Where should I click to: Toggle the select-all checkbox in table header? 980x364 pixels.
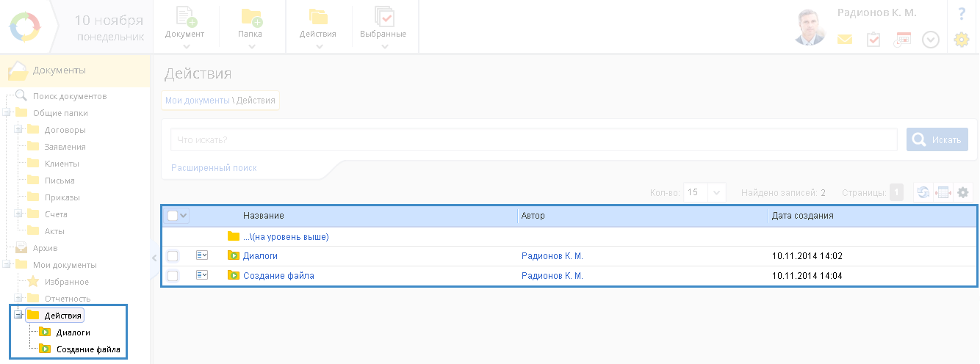point(173,216)
